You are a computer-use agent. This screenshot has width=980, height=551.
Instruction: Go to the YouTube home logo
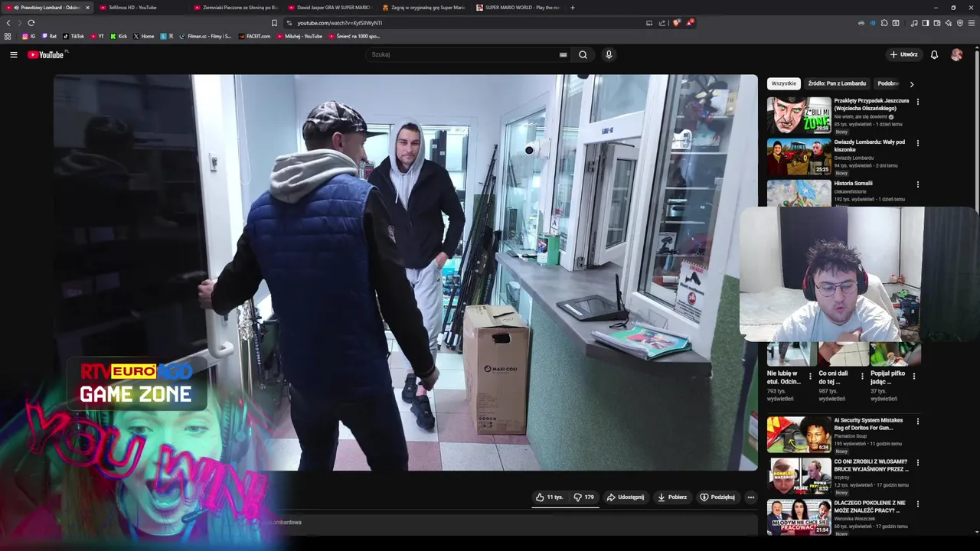(x=46, y=54)
